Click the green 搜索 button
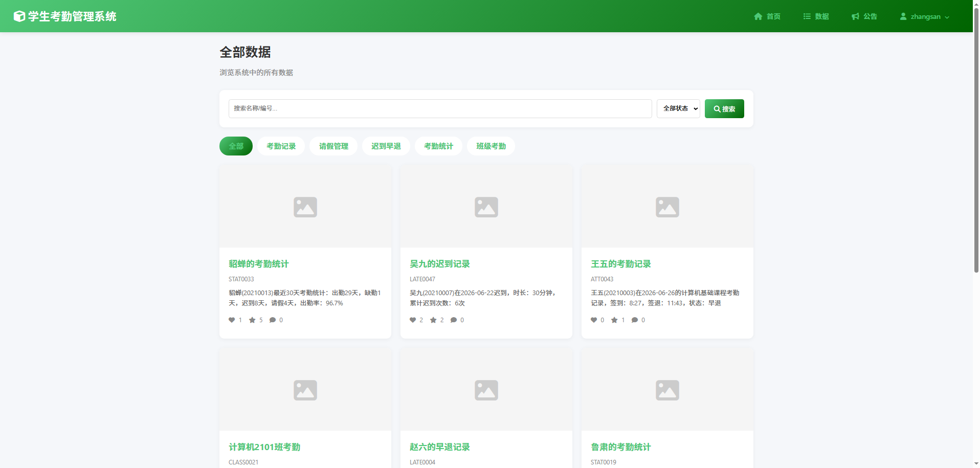980x468 pixels. coord(724,108)
